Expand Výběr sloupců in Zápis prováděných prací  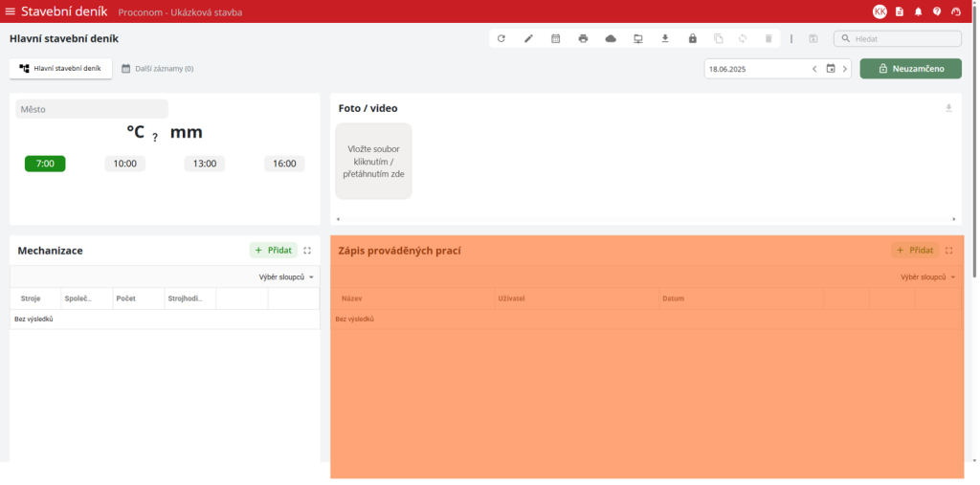click(927, 277)
